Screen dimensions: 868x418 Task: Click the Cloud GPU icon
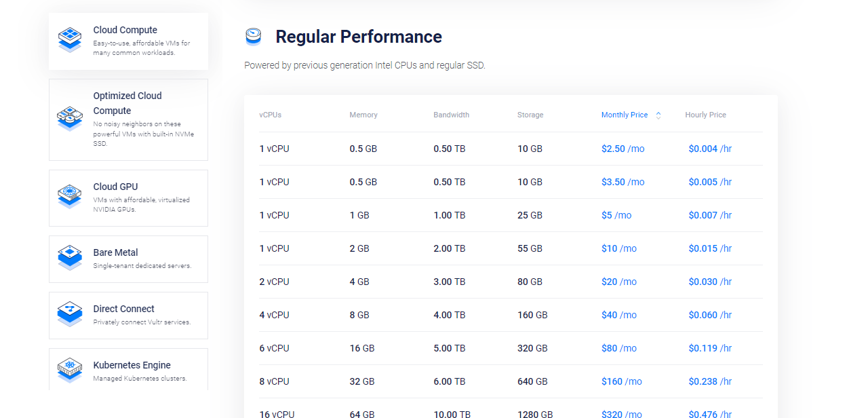[69, 197]
